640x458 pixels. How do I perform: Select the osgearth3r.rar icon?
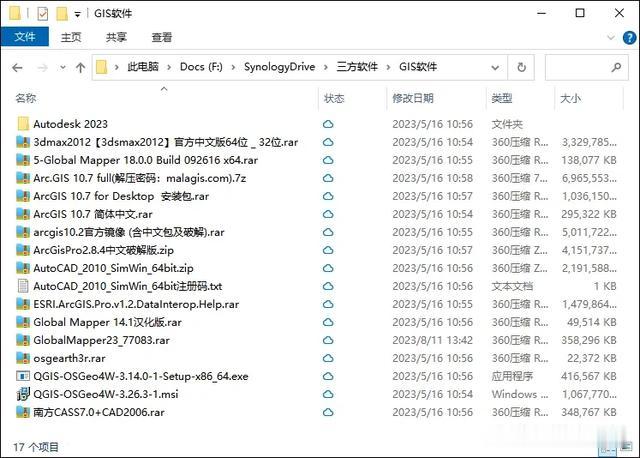point(23,358)
